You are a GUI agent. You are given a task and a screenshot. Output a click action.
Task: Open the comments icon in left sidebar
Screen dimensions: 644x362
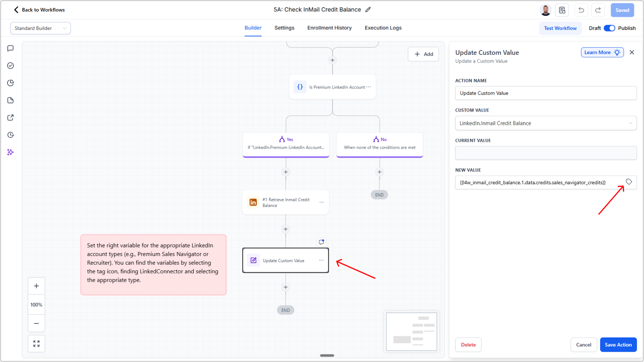coord(11,48)
